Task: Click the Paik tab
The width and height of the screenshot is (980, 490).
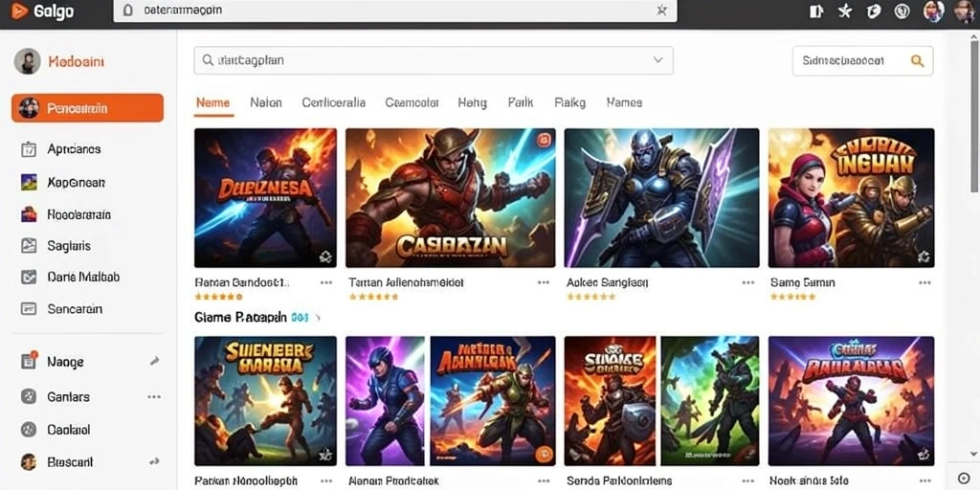Action: point(520,102)
